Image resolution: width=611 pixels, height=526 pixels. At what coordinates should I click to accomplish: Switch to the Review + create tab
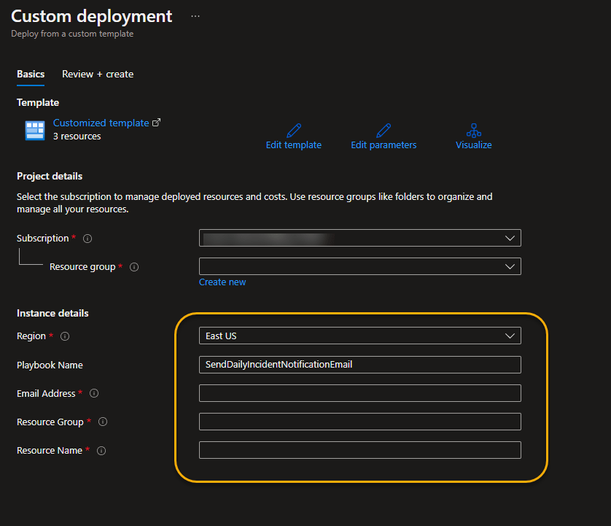click(x=97, y=74)
